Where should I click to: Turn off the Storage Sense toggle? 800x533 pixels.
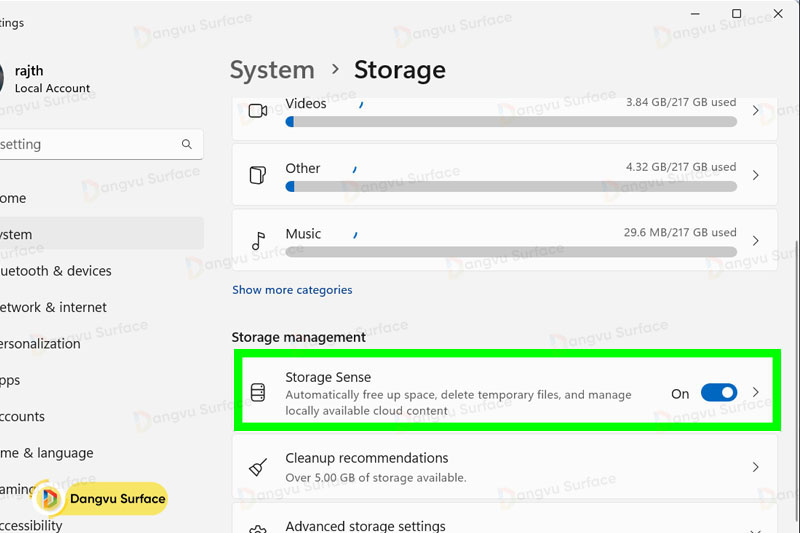click(x=719, y=393)
